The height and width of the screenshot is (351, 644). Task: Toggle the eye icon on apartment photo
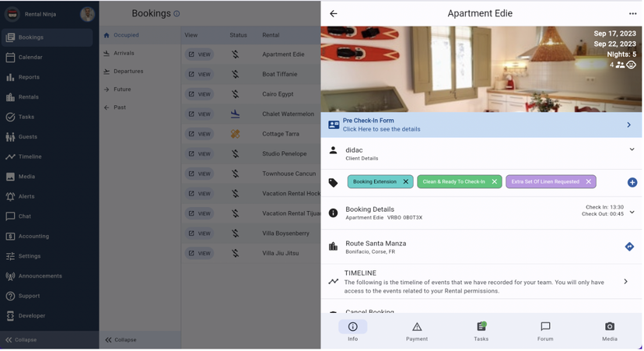(632, 65)
